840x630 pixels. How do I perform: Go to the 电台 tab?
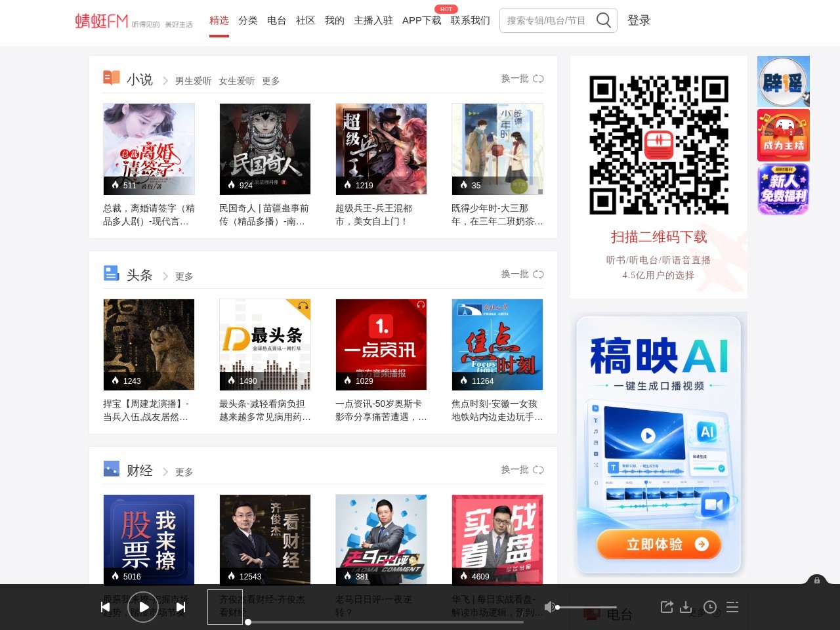[277, 20]
